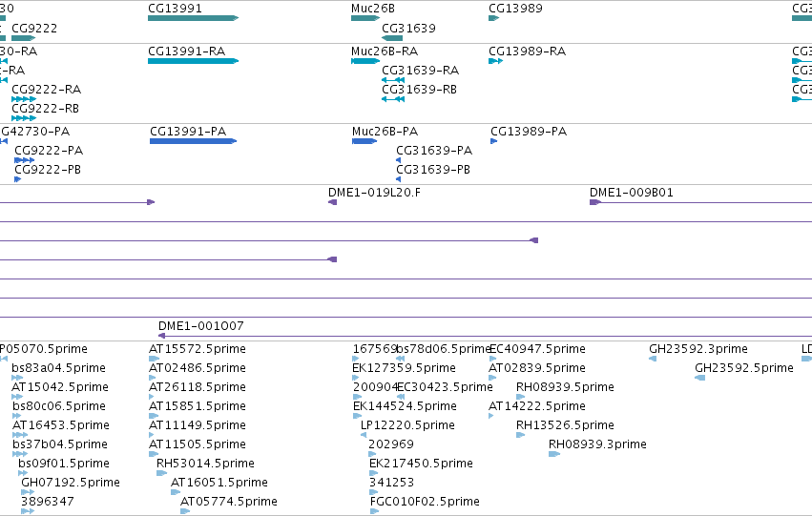
Task: Click the CG31639-RB transcript label
Action: [x=420, y=89]
